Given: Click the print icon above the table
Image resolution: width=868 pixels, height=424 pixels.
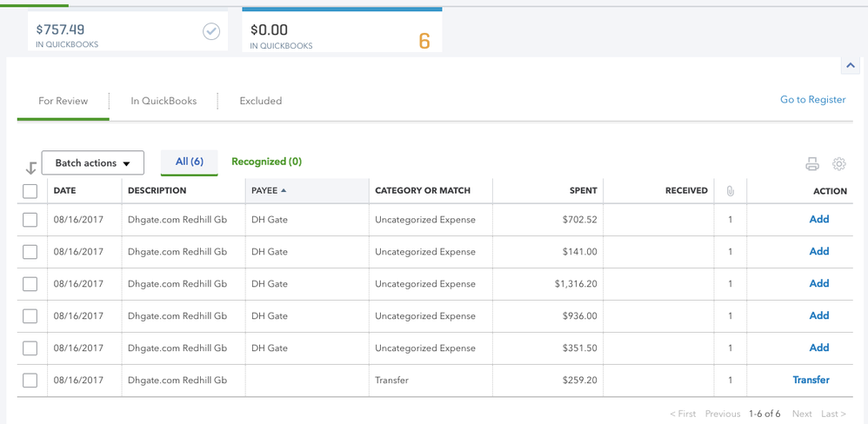Looking at the screenshot, I should click(x=812, y=163).
